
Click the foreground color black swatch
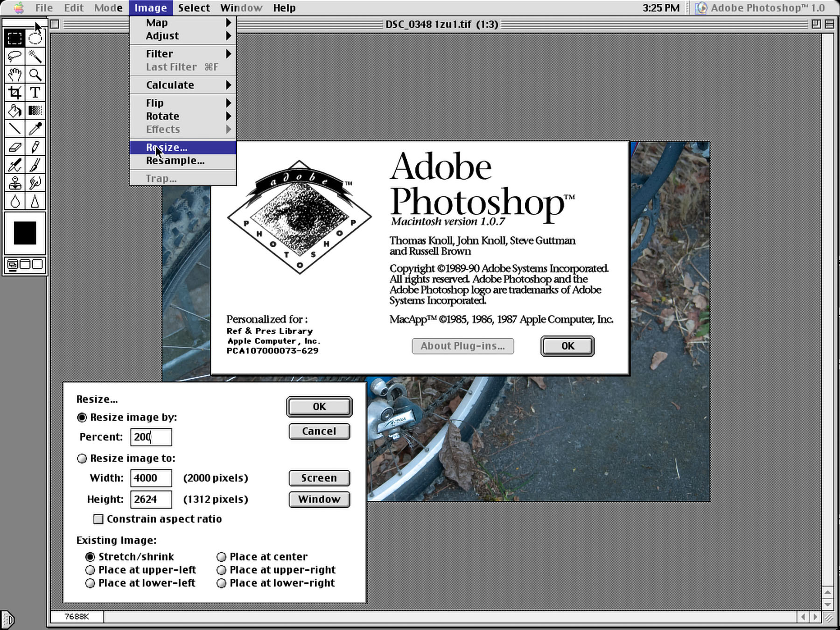pos(25,233)
